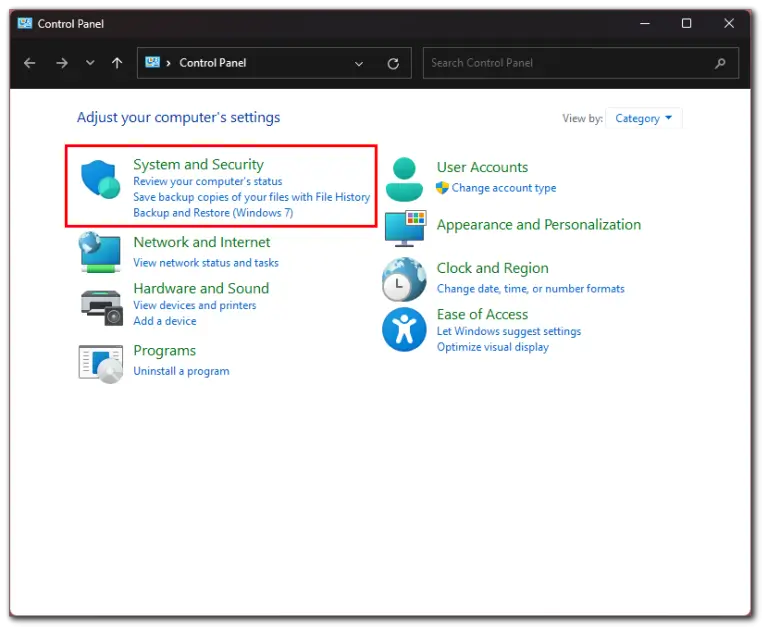Click the Control Panel title bar icon
Viewport: 768px width, 633px height.
click(x=25, y=23)
